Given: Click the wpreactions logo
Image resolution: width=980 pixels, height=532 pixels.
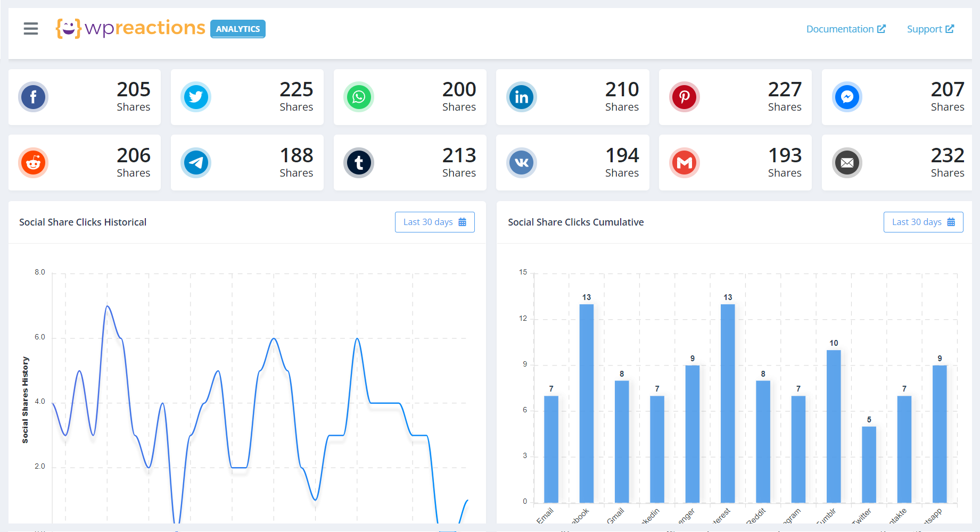Looking at the screenshot, I should click(x=130, y=28).
